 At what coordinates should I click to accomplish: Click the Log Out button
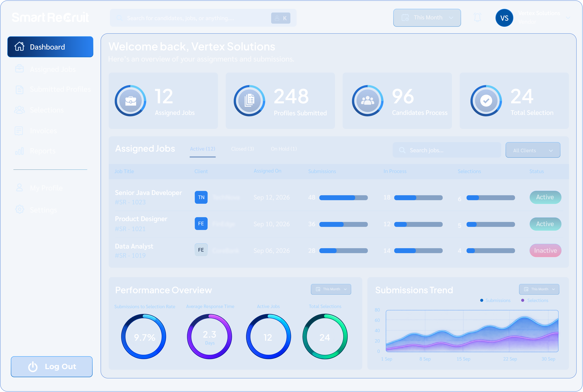tap(52, 367)
